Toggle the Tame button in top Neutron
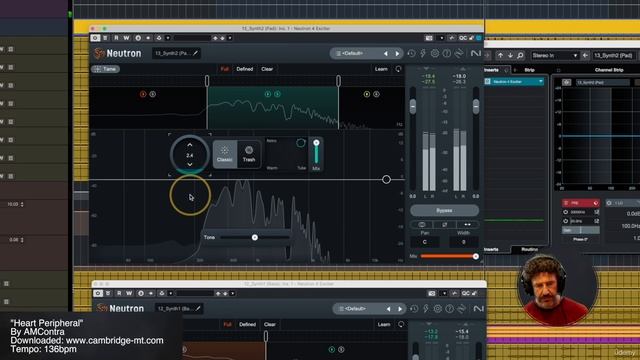This screenshot has height=360, width=640. (105, 69)
